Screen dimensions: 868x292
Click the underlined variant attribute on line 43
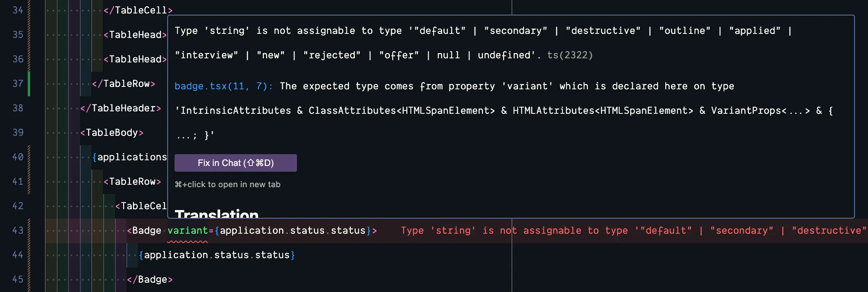coord(188,231)
